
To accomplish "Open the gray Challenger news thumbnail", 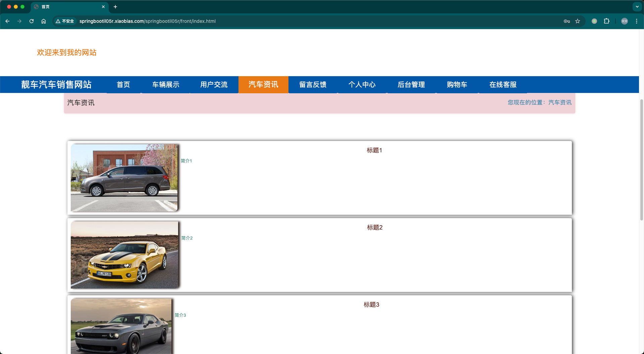I will 121,326.
